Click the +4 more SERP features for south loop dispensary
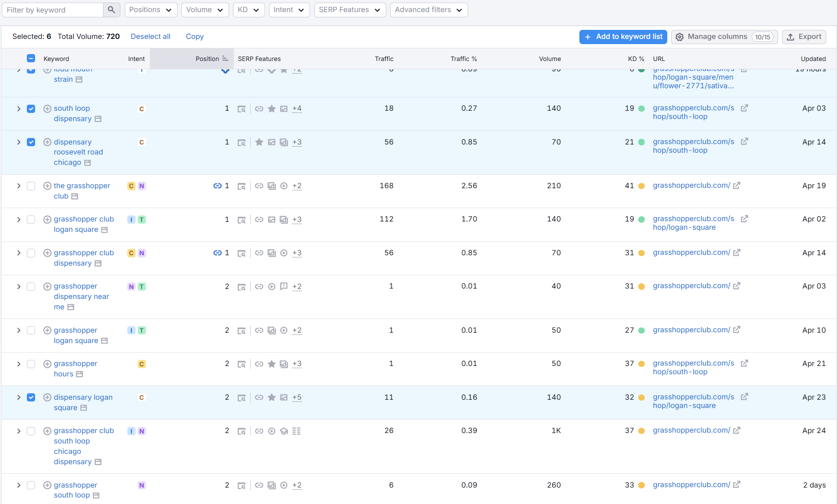This screenshot has height=504, width=837. pos(297,109)
